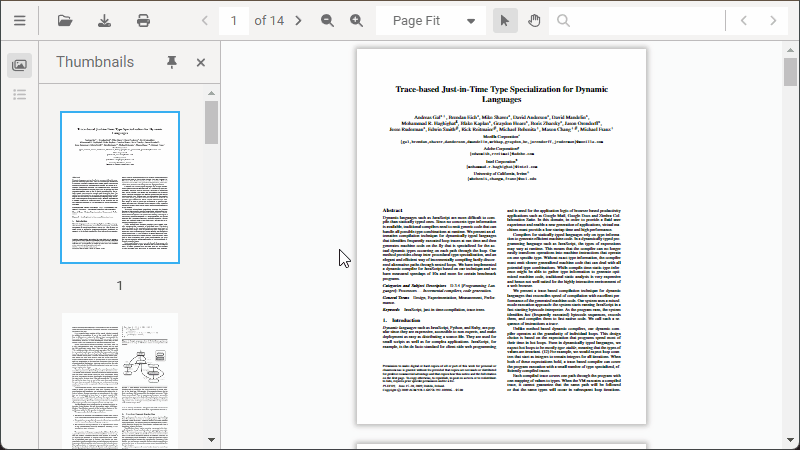800x450 pixels.
Task: Print the document
Action: click(x=143, y=20)
